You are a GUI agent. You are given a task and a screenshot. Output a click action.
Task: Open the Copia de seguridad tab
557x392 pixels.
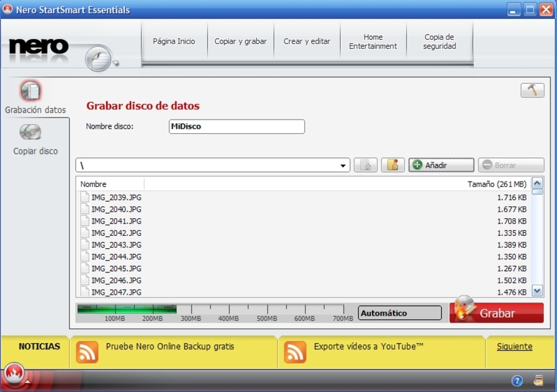(439, 42)
